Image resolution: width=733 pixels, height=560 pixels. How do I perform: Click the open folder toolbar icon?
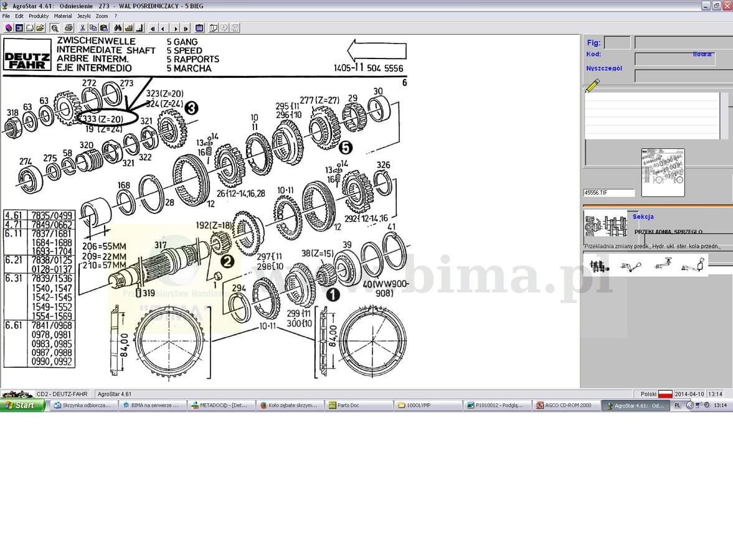tap(40, 28)
